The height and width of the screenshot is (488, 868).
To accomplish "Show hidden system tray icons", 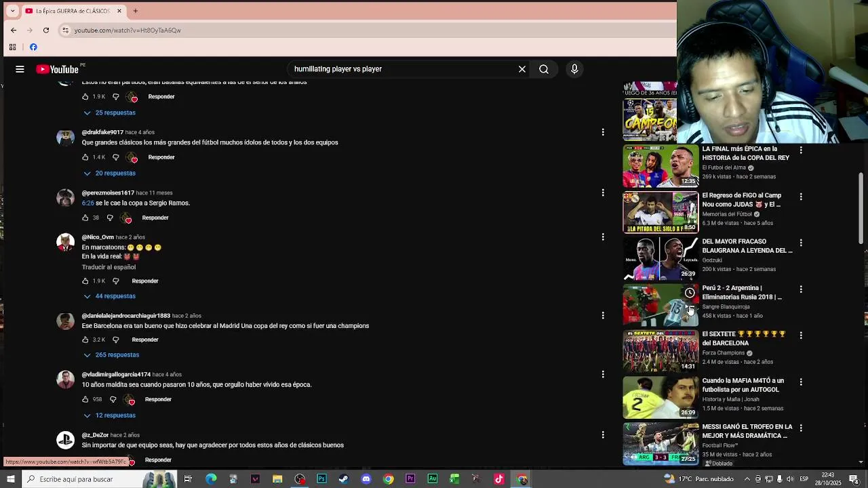I will [747, 479].
